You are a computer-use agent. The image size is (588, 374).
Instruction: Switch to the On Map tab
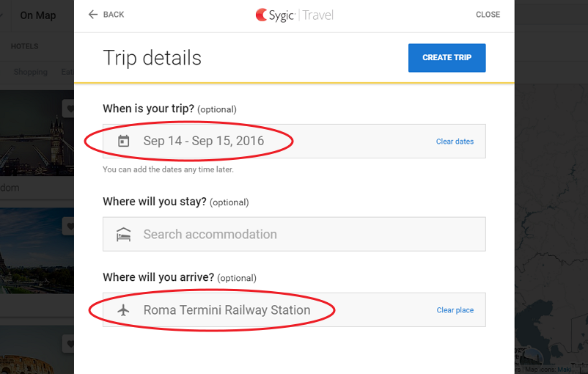pos(38,15)
